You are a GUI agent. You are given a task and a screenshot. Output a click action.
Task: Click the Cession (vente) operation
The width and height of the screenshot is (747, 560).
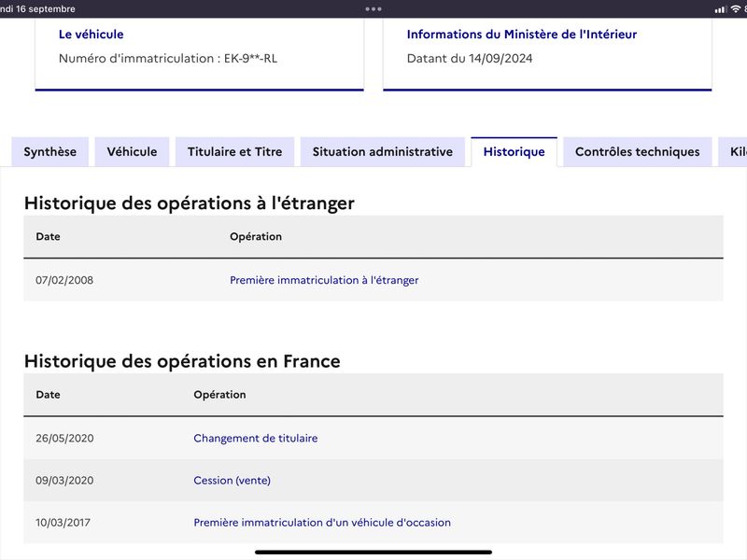pyautogui.click(x=232, y=480)
